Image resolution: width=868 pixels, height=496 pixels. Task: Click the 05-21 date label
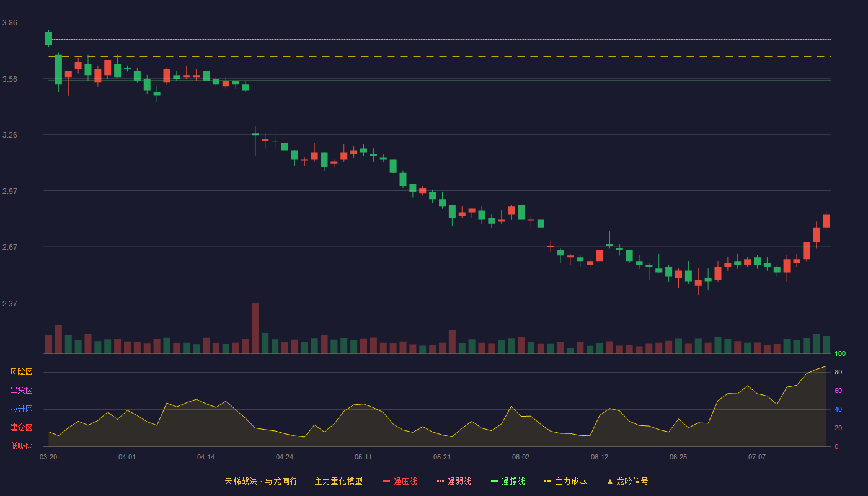click(442, 457)
